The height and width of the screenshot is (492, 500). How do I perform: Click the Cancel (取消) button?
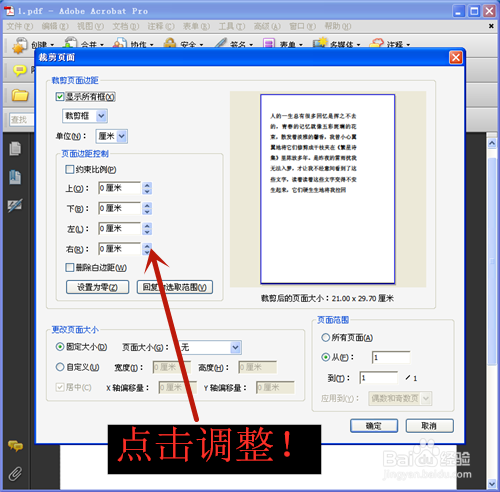tap(429, 426)
